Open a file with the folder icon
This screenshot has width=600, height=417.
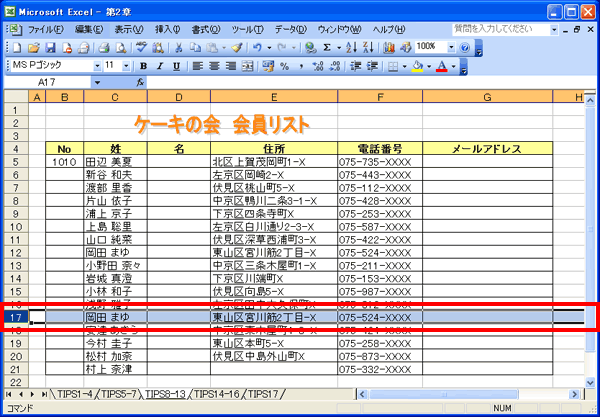click(34, 47)
